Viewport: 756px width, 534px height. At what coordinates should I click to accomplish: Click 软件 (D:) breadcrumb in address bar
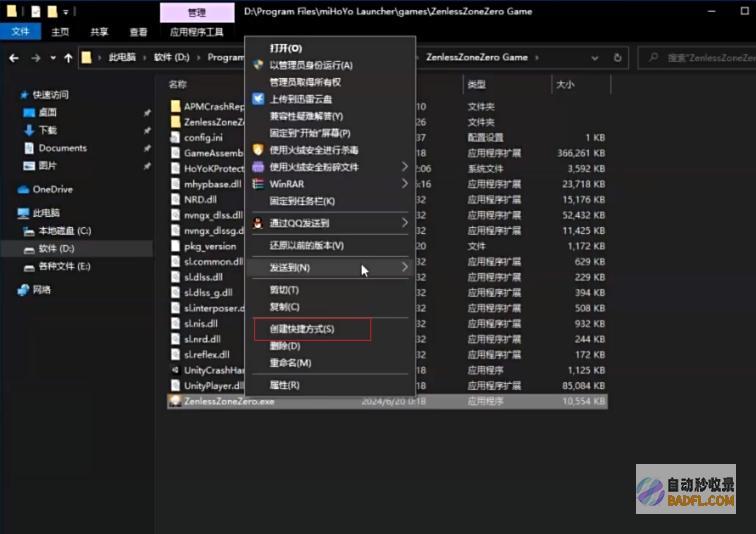pyautogui.click(x=171, y=57)
